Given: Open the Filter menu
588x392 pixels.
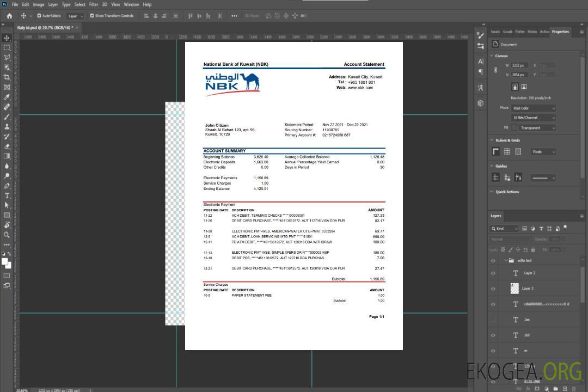Looking at the screenshot, I should click(x=94, y=4).
